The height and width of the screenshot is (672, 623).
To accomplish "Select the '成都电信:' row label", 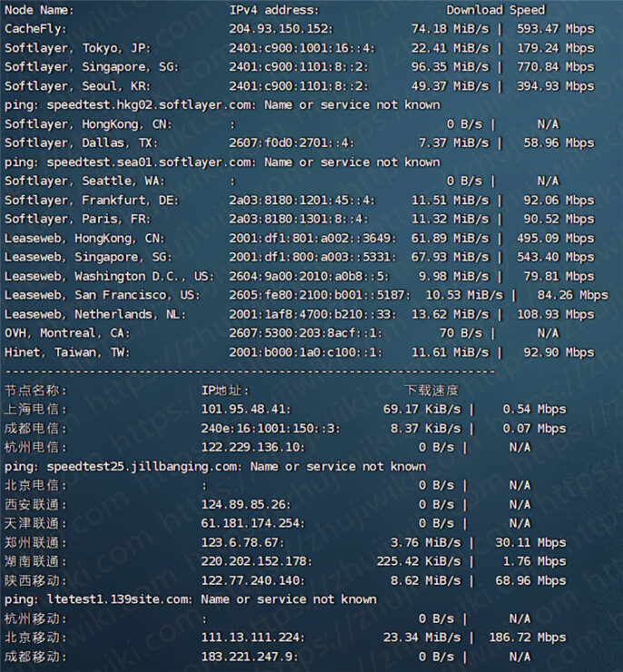I will pyautogui.click(x=36, y=429).
